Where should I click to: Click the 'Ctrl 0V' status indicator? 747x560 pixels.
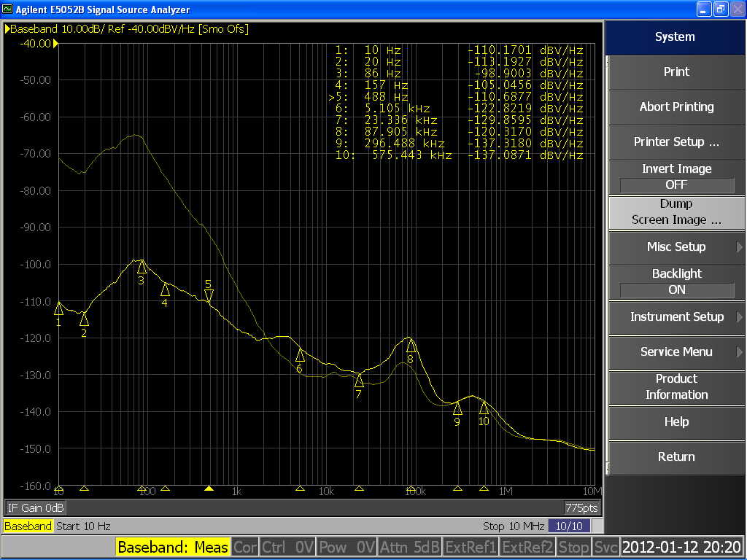pos(287,547)
